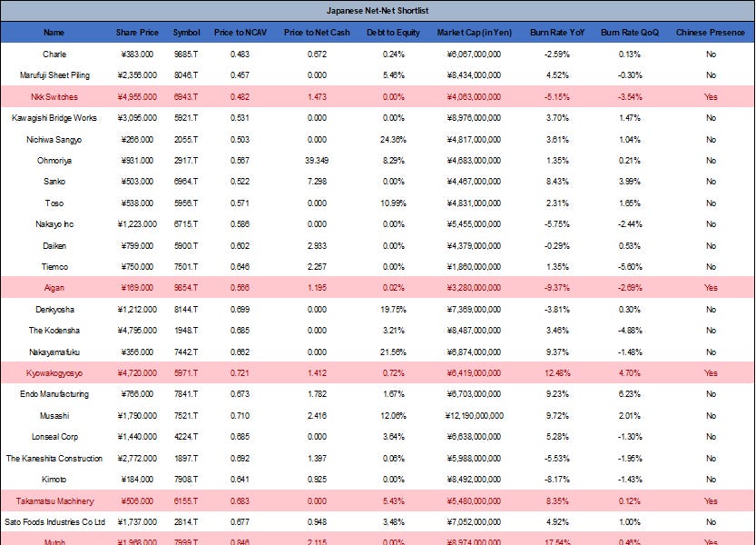
Task: Click the Debt to Equity header
Action: point(392,32)
